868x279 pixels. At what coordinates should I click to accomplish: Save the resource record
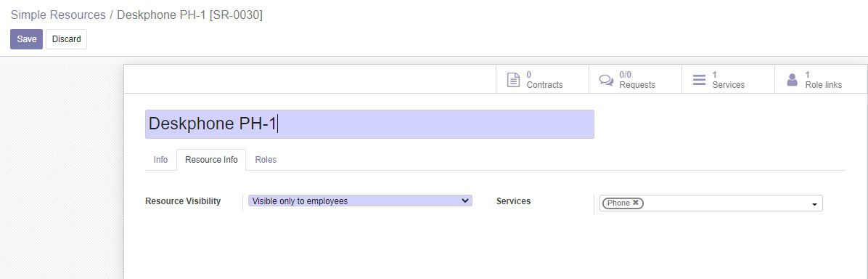(x=27, y=39)
